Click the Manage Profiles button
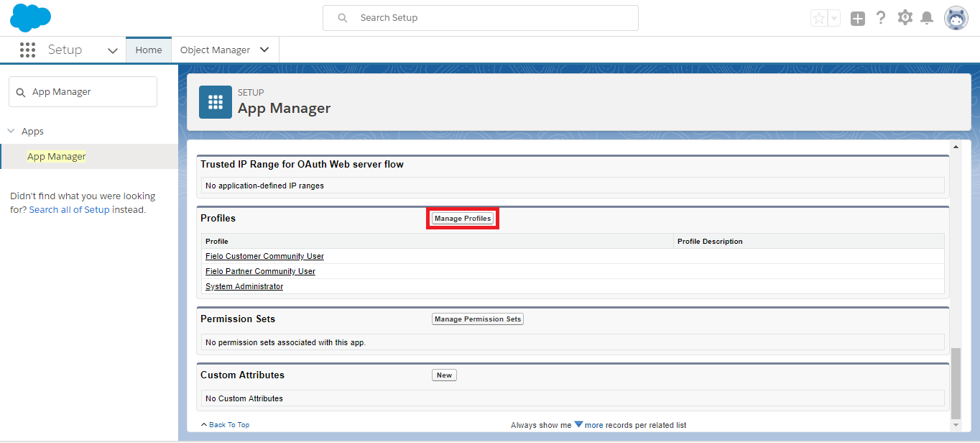The width and height of the screenshot is (980, 443). tap(463, 219)
